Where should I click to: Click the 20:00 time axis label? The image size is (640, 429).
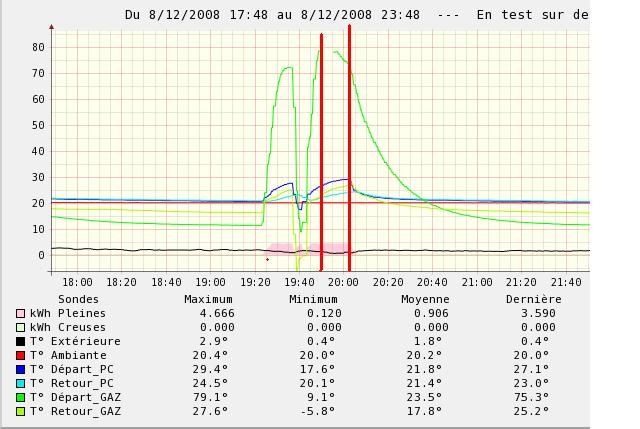(343, 283)
